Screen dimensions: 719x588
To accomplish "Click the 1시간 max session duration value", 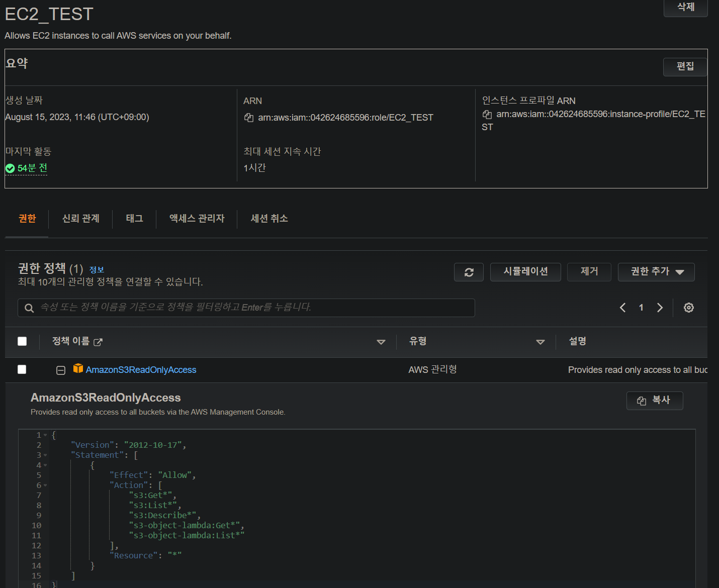I will click(x=254, y=168).
